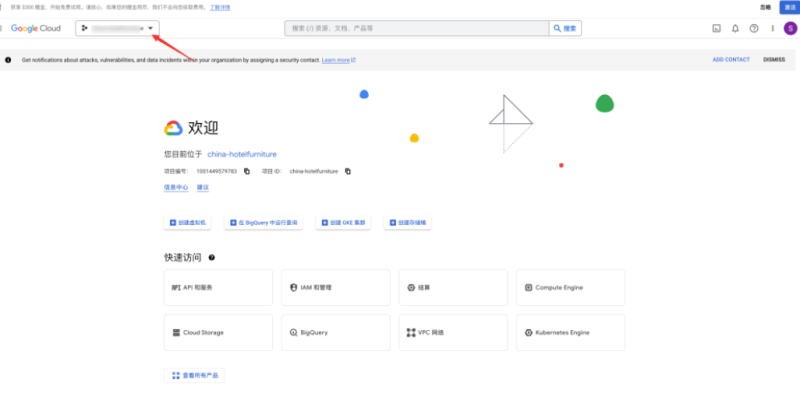Click the 查看所有产品 view all products button
Viewport: 800px width, 397px height.
pos(194,376)
